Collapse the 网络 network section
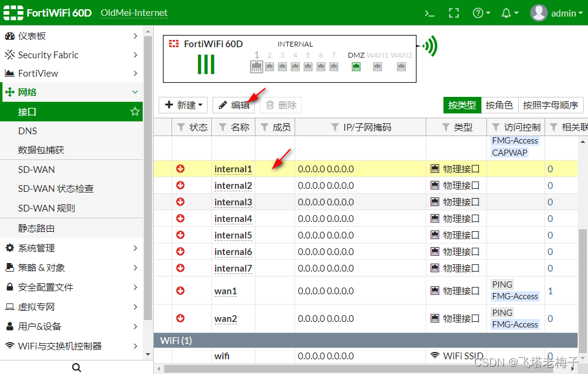588x374 pixels. [x=71, y=92]
